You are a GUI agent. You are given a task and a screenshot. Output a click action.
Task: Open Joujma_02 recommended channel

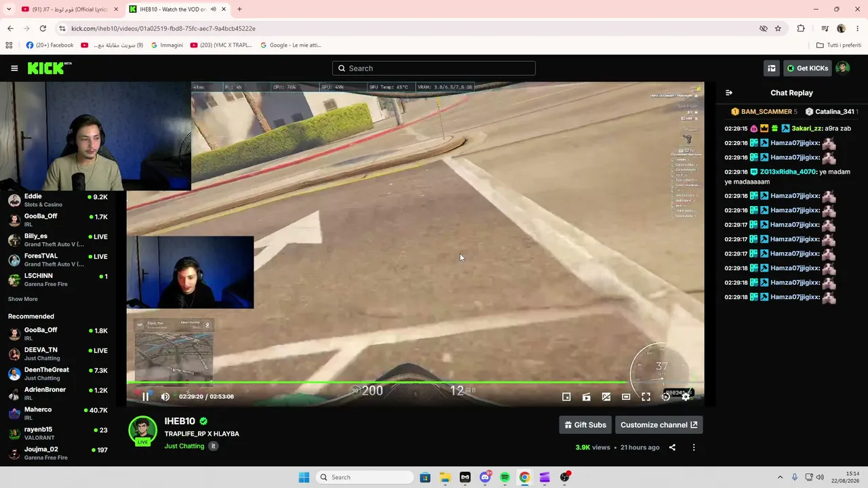(60, 453)
